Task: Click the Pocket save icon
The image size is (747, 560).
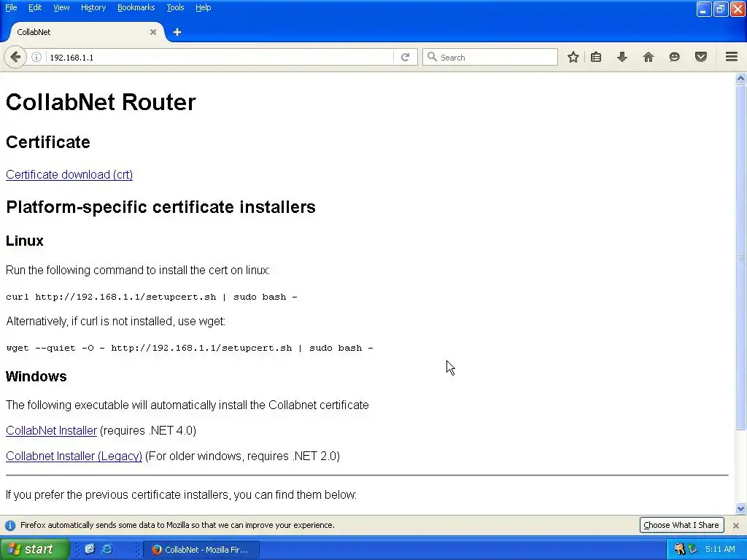Action: [701, 57]
